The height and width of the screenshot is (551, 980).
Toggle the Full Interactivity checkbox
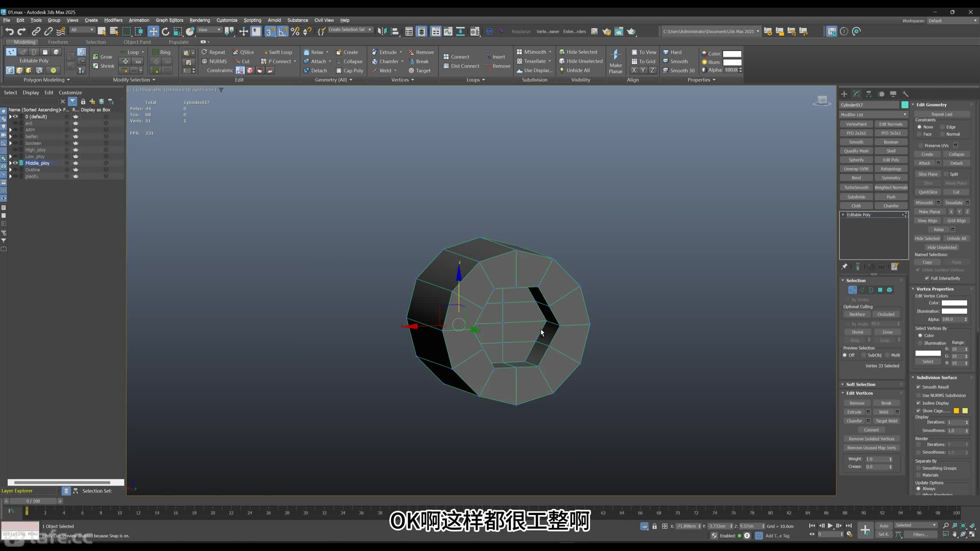pyautogui.click(x=927, y=278)
